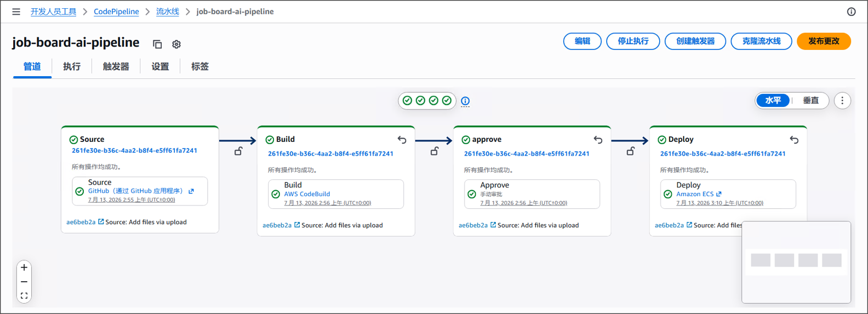Open external link icon next to GitHub source
This screenshot has width=868, height=314.
[191, 191]
